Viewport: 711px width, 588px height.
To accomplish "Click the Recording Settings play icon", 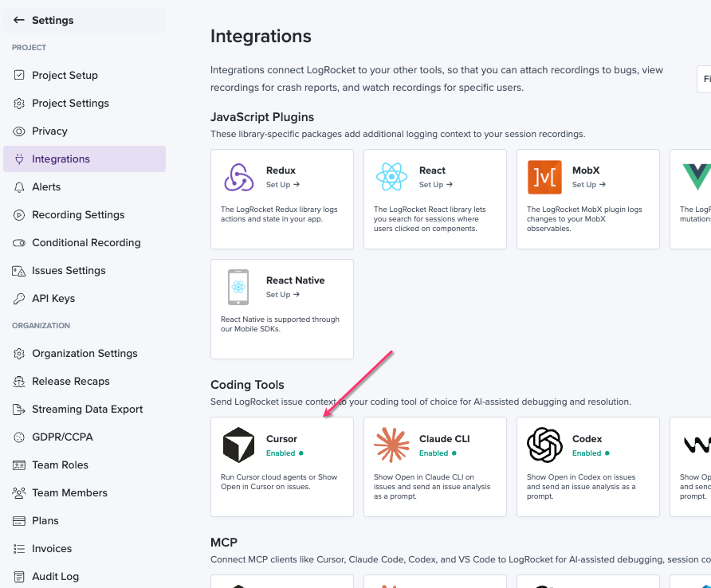I will click(x=19, y=215).
